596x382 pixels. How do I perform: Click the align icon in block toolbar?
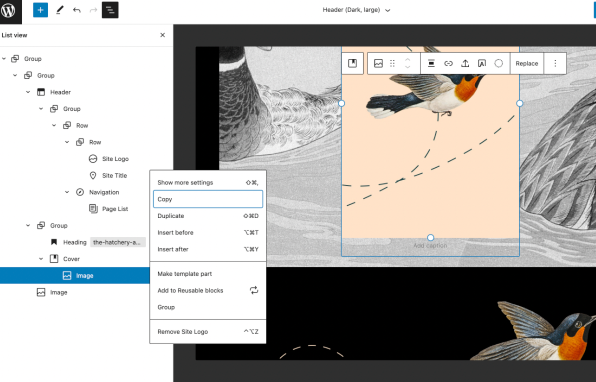click(431, 63)
